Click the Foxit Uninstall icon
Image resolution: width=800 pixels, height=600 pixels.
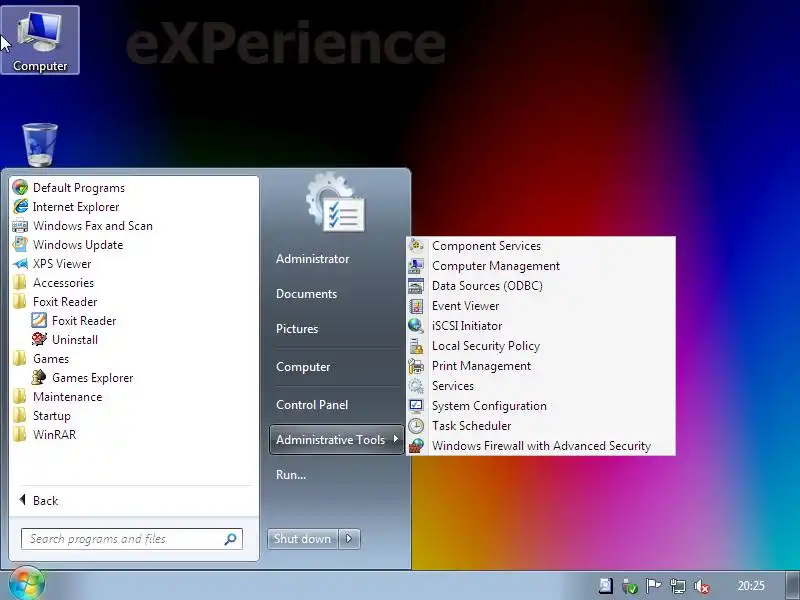pyautogui.click(x=39, y=339)
